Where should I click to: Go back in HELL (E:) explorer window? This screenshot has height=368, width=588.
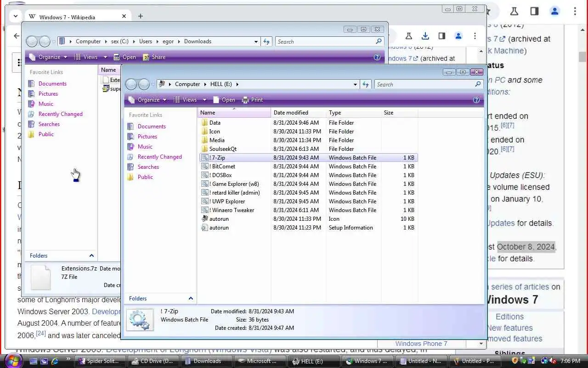click(x=131, y=84)
